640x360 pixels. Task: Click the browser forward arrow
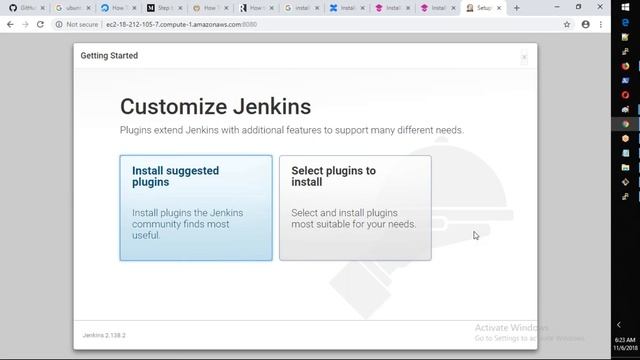25,24
